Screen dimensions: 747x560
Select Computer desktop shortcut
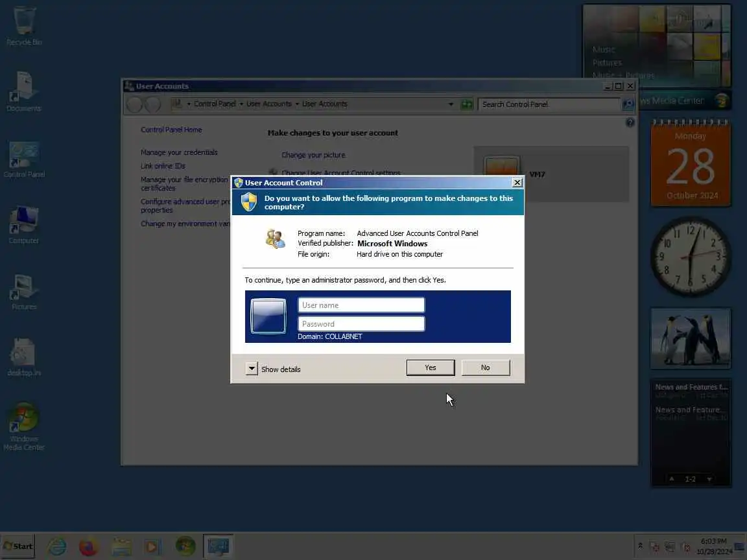24,225
